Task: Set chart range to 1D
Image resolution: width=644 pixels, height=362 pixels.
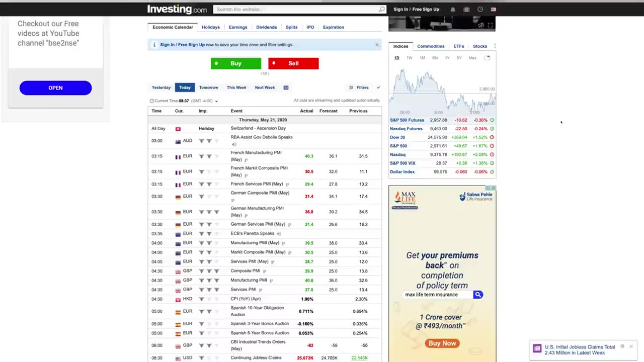Action: (396, 58)
